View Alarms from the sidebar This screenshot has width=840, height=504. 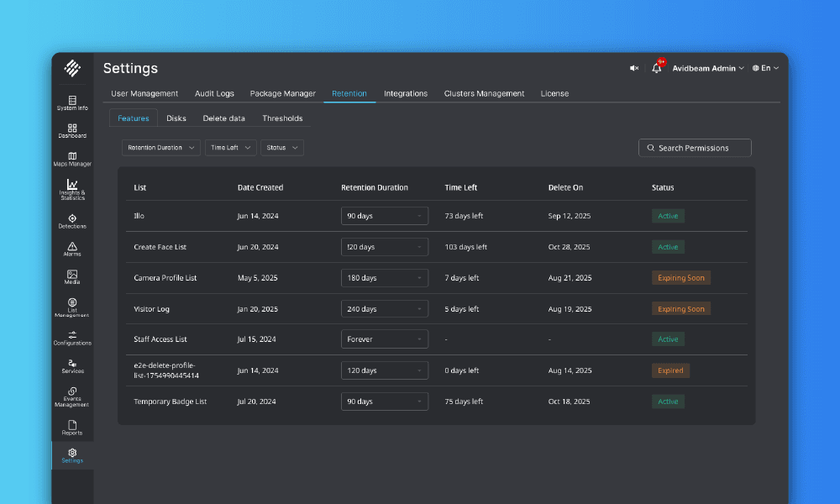point(72,249)
